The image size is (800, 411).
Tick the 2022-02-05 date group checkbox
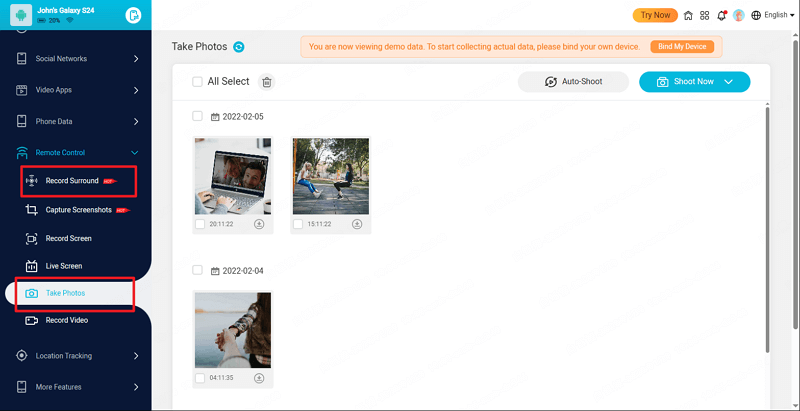pyautogui.click(x=197, y=116)
